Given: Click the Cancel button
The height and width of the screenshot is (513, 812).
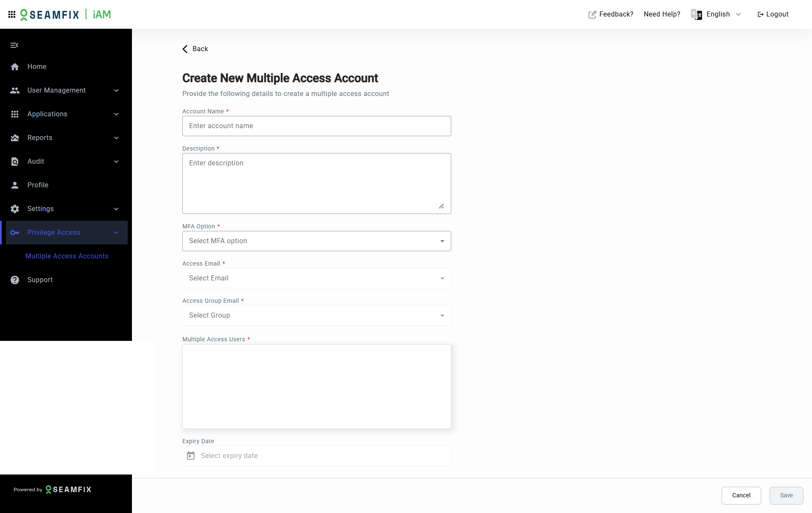Looking at the screenshot, I should click(x=741, y=495).
